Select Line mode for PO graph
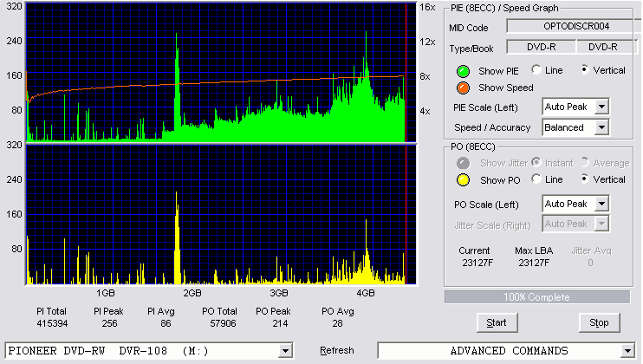Viewport: 643px width, 364px height. point(536,179)
